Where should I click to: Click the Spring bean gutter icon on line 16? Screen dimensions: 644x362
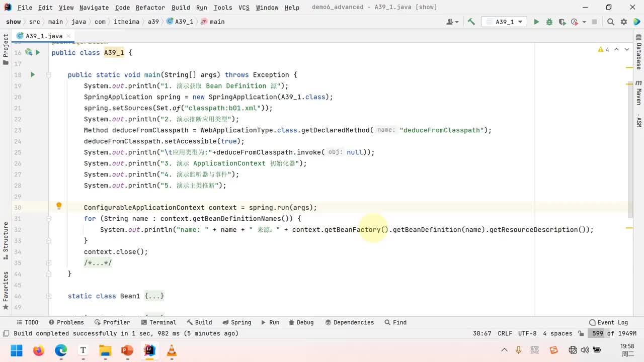29,52
